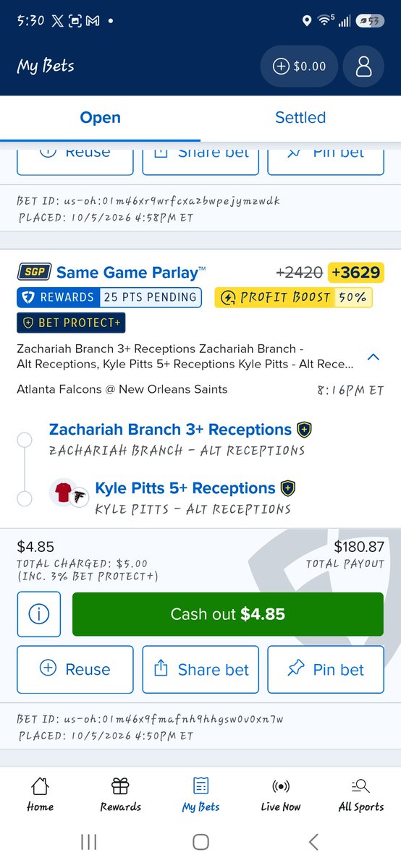Share bet for Falcons at Saints parlay

point(200,669)
